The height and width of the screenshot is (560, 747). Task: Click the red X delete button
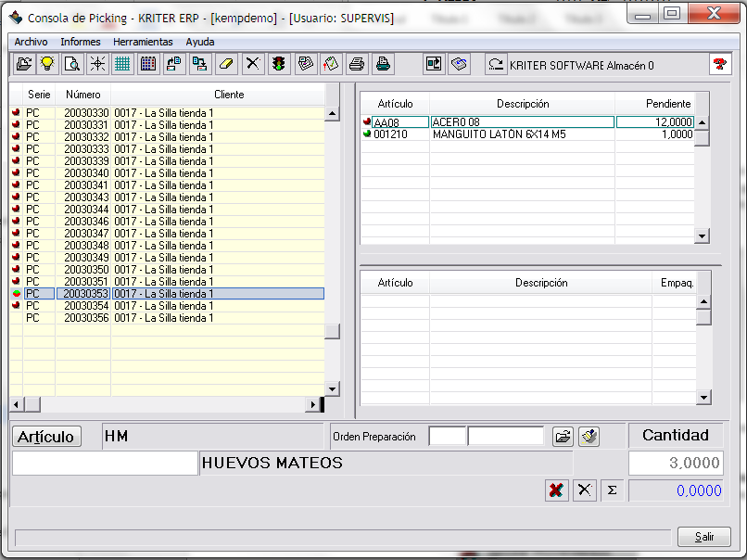(556, 490)
